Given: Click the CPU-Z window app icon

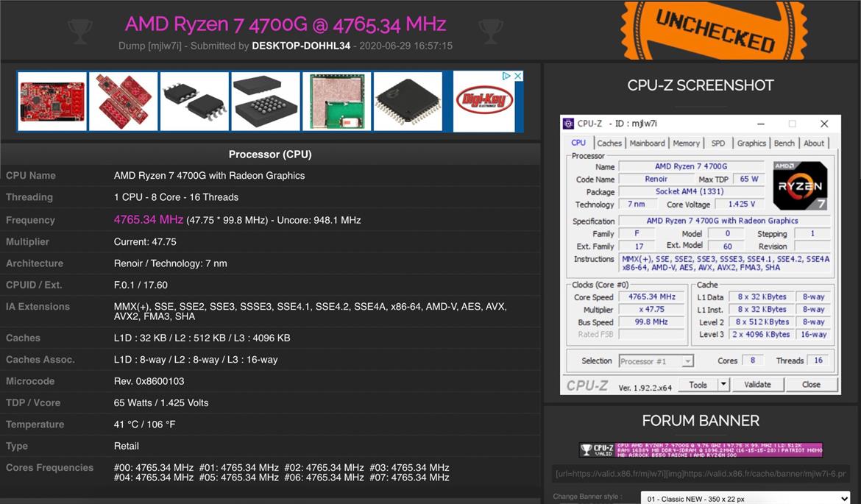Looking at the screenshot, I should click(x=568, y=124).
